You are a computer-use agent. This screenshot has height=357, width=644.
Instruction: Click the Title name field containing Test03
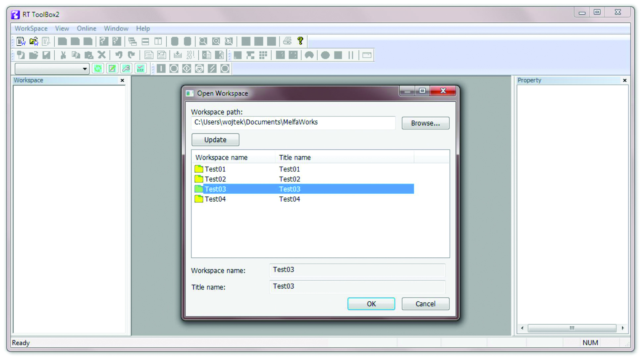(357, 286)
